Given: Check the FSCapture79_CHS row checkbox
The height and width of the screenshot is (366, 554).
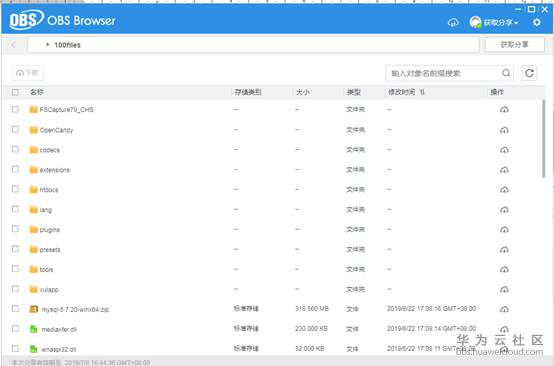Looking at the screenshot, I should 15,109.
